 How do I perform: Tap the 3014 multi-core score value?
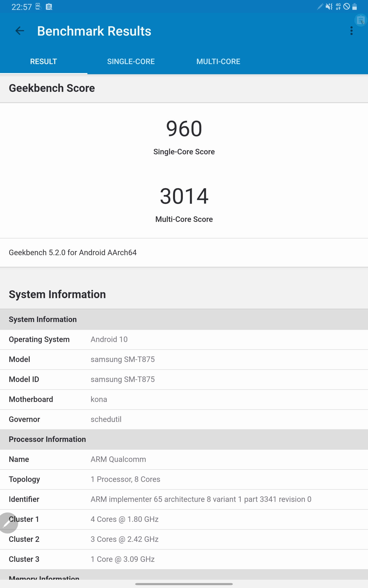pos(184,196)
